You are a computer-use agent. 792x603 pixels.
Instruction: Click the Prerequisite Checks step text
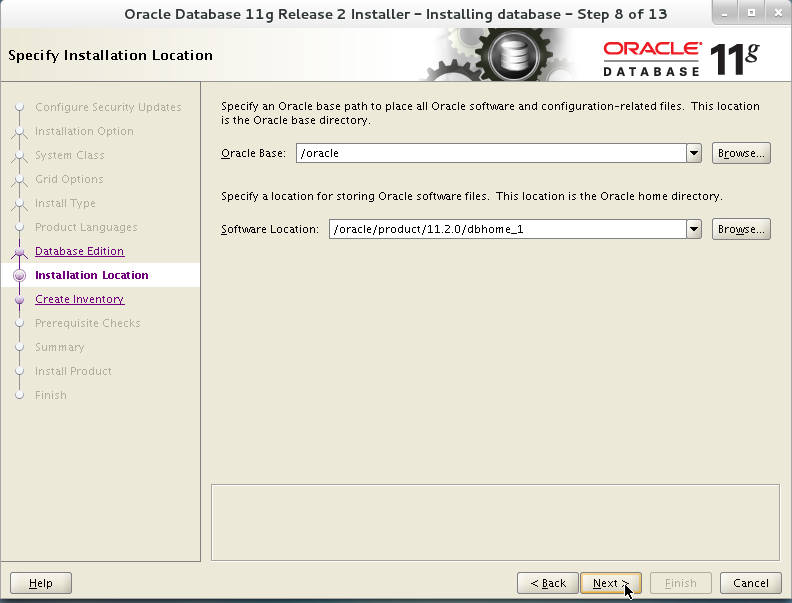(x=87, y=323)
